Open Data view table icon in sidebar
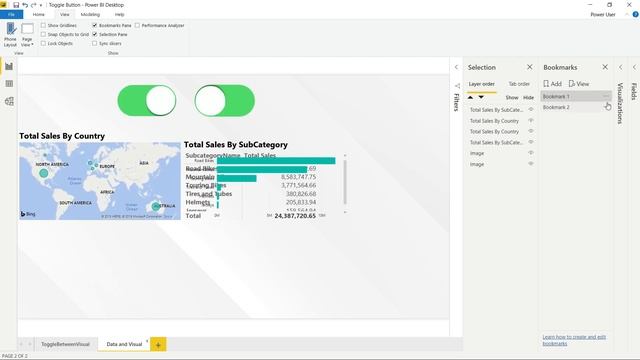 [9, 84]
